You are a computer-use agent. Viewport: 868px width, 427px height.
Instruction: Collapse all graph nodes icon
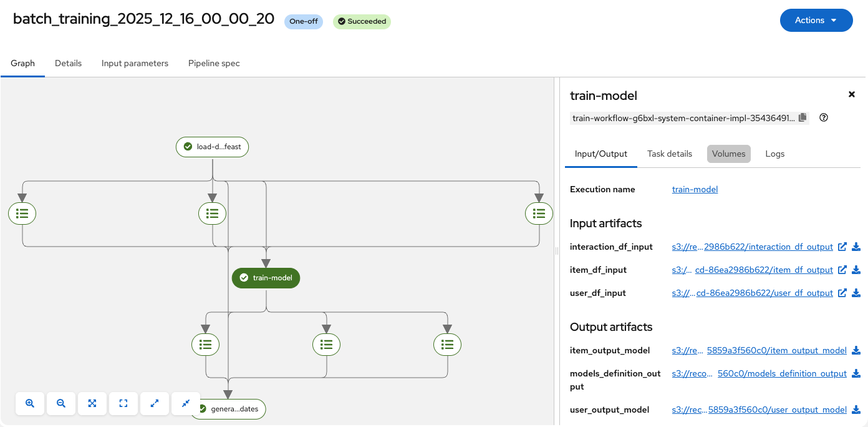pyautogui.click(x=186, y=403)
